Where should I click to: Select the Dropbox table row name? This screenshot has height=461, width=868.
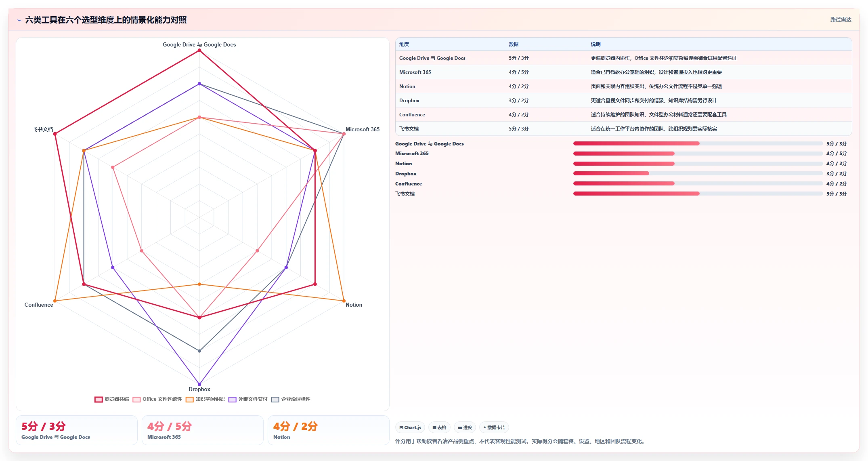pos(409,101)
